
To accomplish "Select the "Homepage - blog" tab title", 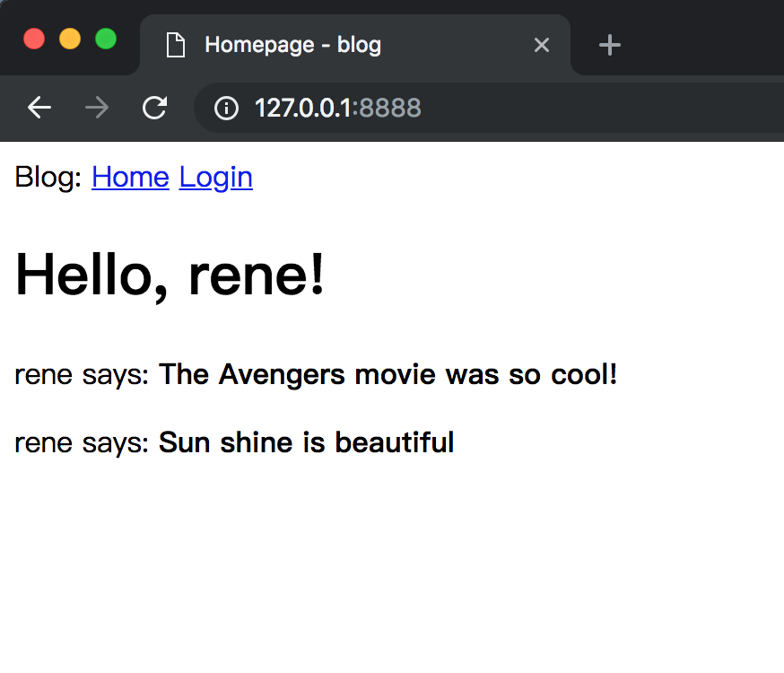I will (x=292, y=45).
